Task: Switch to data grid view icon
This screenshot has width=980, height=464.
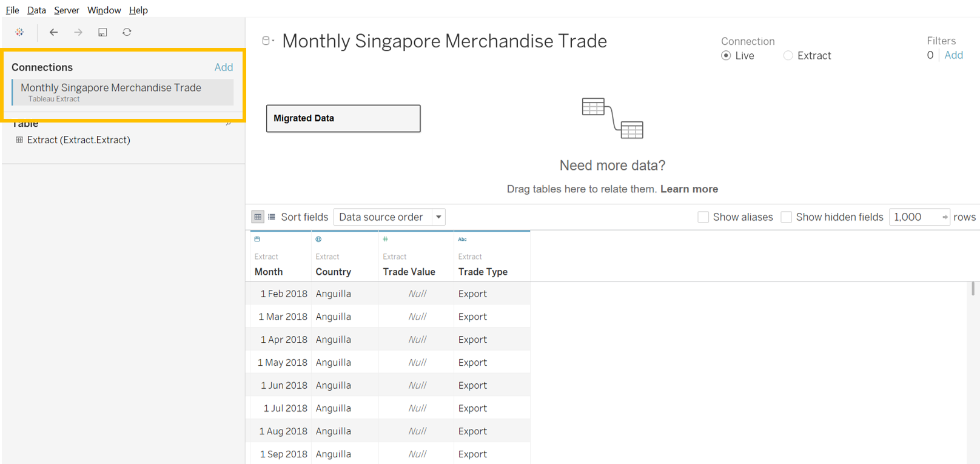Action: [x=258, y=217]
